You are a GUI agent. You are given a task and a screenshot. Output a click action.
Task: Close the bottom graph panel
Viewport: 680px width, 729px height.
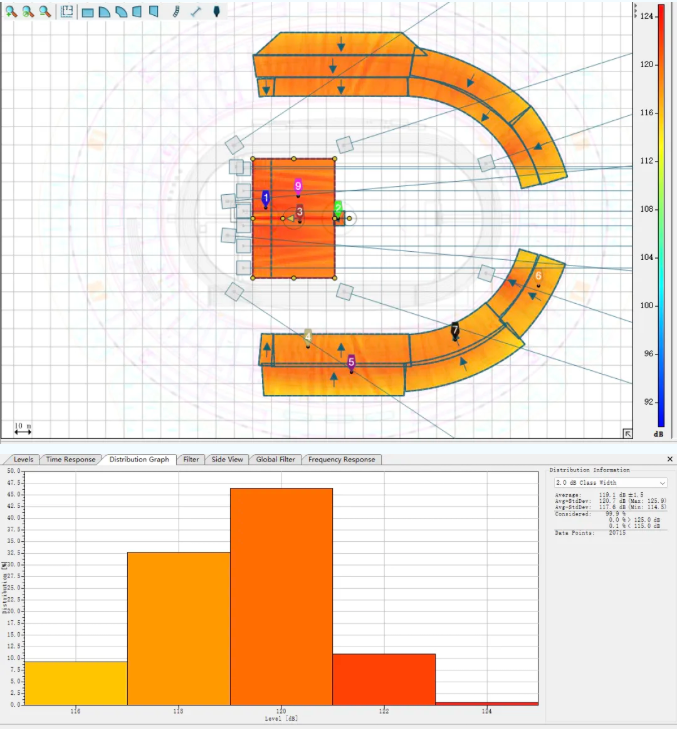pyautogui.click(x=670, y=459)
